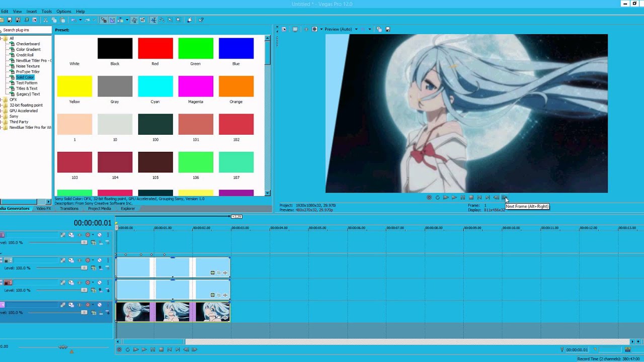Open Project Video Properties in preview toolbar
Screen dimensions: 644x362
284,29
